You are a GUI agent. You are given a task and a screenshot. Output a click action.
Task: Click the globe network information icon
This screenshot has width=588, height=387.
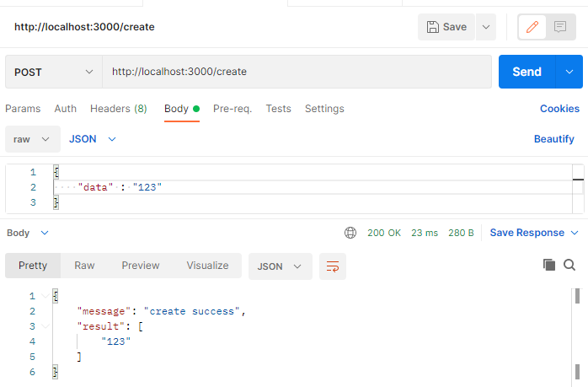(x=350, y=233)
